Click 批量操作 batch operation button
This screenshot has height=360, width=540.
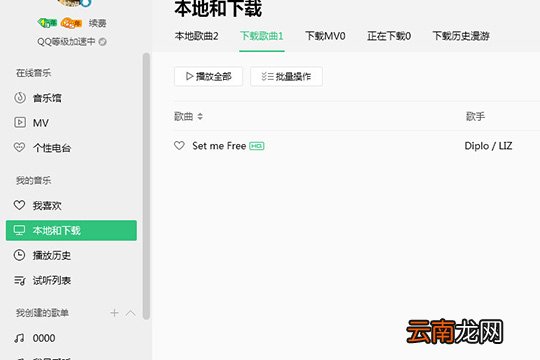point(286,76)
